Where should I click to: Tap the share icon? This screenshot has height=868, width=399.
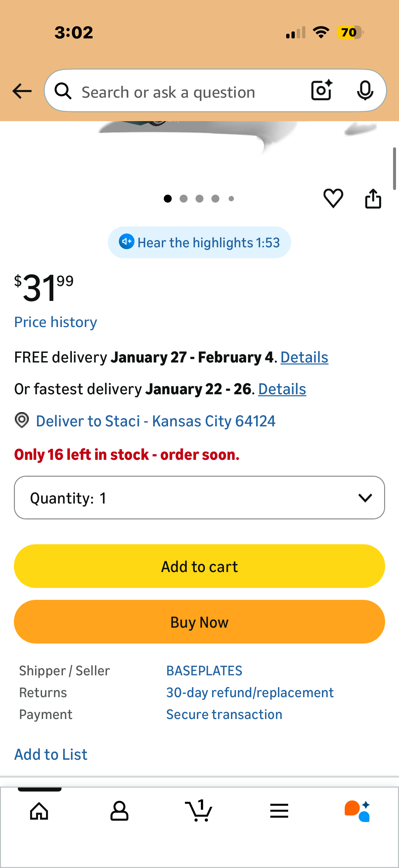tap(373, 199)
